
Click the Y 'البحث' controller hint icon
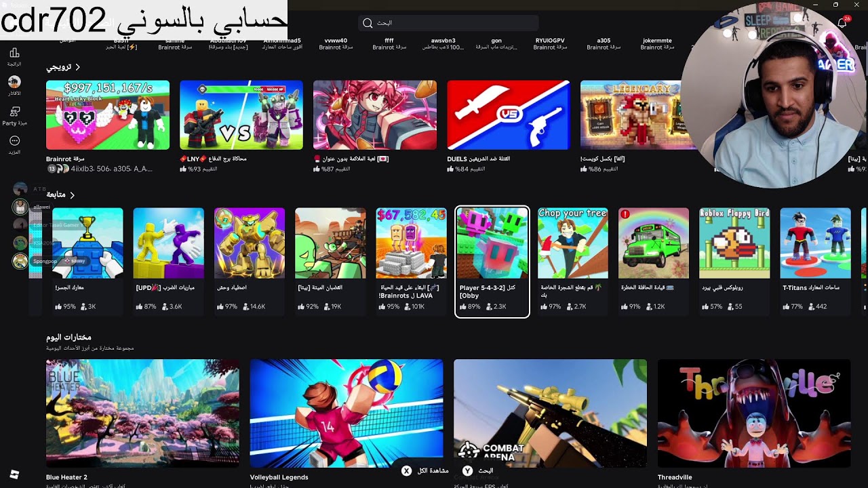pyautogui.click(x=467, y=470)
